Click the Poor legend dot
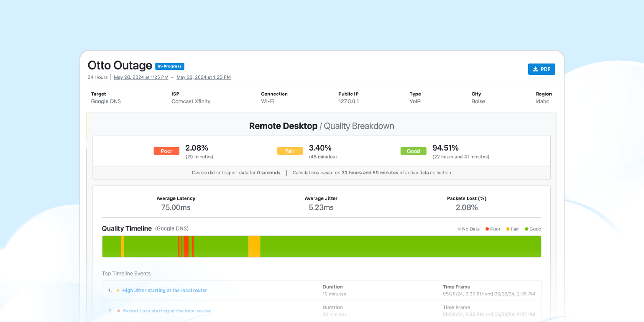 pyautogui.click(x=487, y=229)
